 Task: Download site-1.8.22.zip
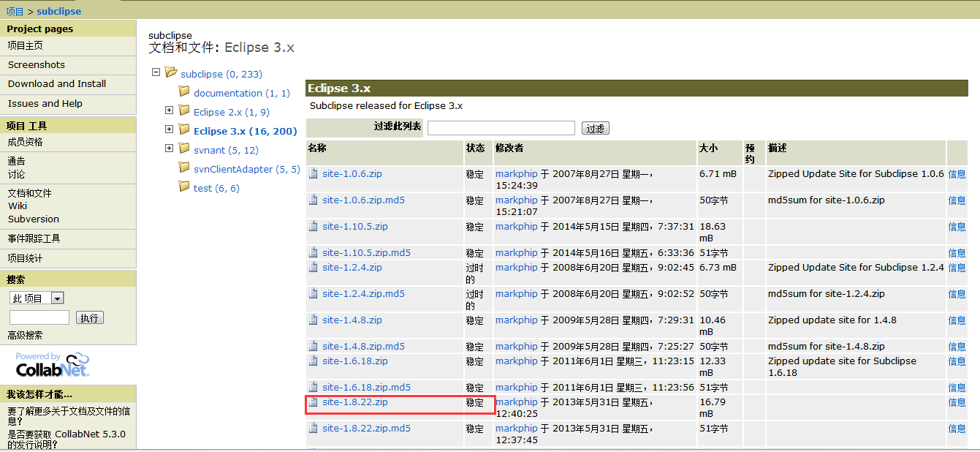355,402
